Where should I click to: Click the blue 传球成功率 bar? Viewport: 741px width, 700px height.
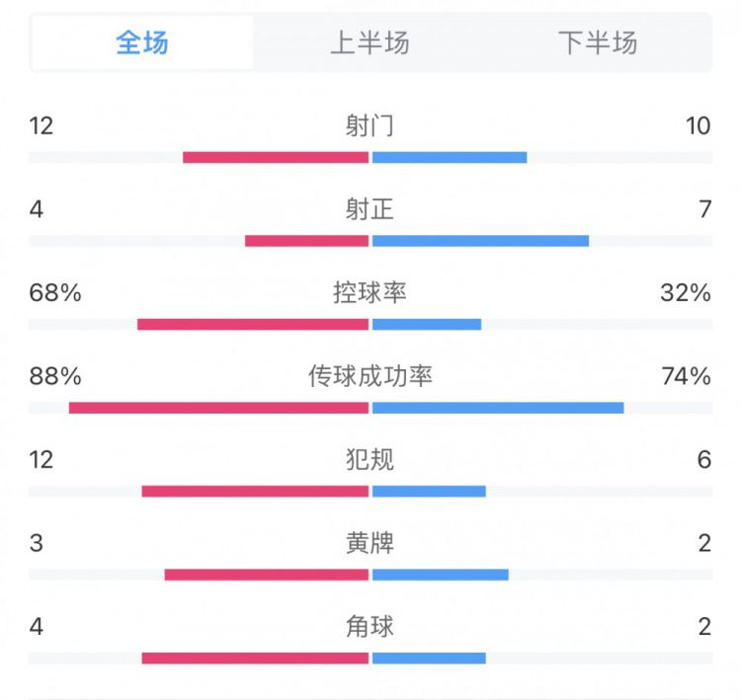point(498,408)
